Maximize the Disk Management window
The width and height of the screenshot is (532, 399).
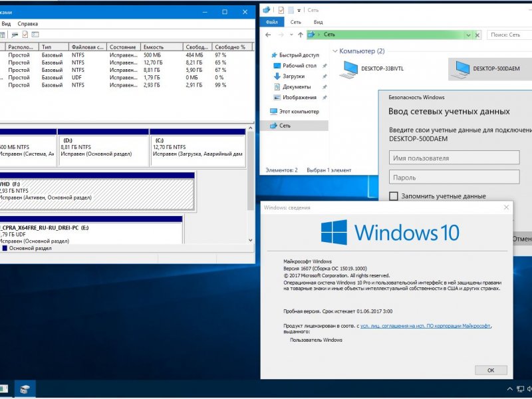(225, 12)
